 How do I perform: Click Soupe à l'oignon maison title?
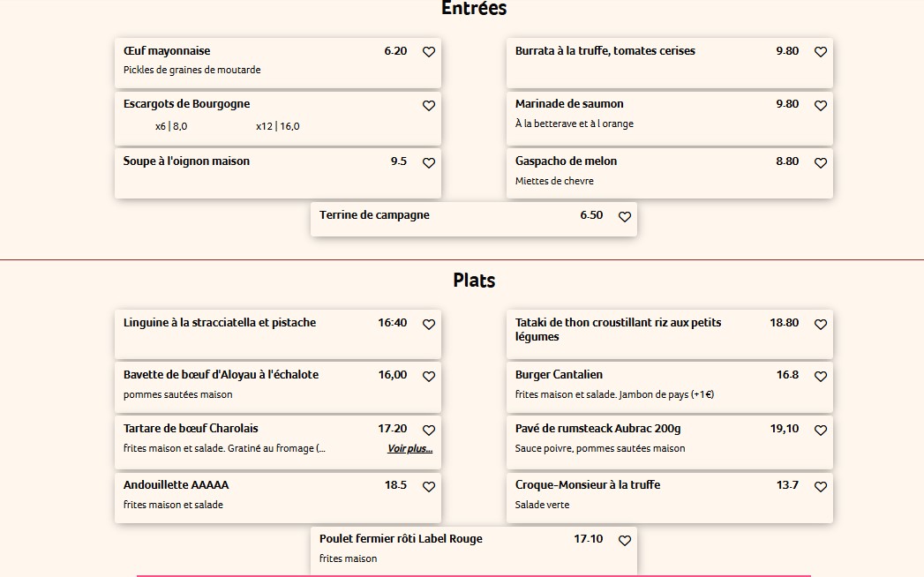(186, 161)
